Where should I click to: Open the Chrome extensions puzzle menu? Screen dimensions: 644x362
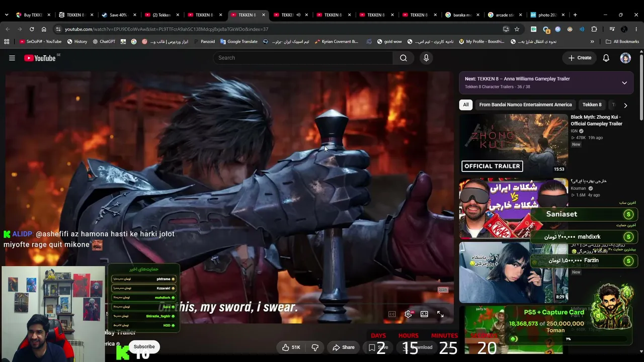(594, 29)
